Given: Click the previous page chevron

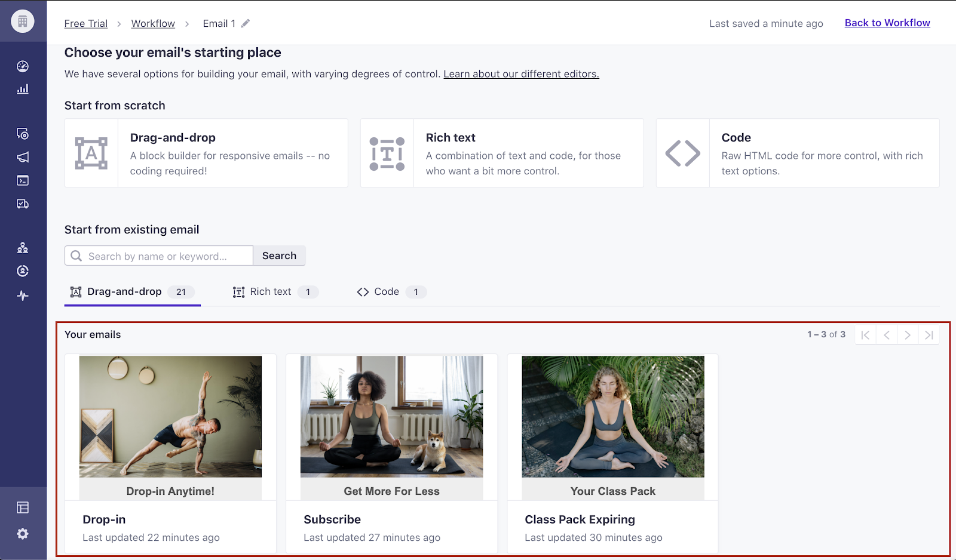Looking at the screenshot, I should pos(886,334).
